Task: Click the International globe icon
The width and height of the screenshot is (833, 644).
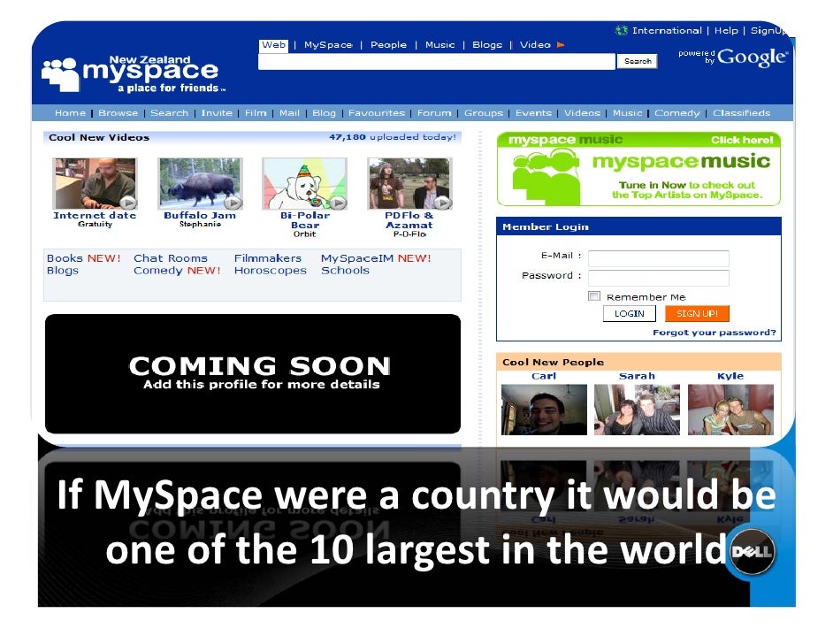Action: [x=621, y=30]
